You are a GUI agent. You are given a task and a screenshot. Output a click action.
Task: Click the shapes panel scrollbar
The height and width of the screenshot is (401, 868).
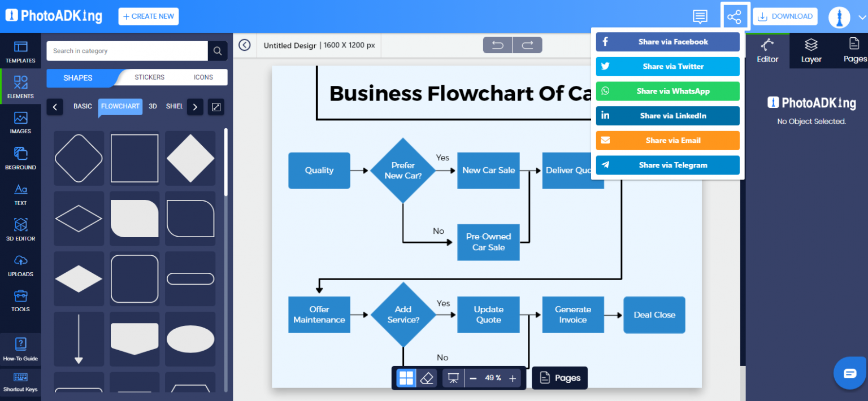click(x=226, y=162)
